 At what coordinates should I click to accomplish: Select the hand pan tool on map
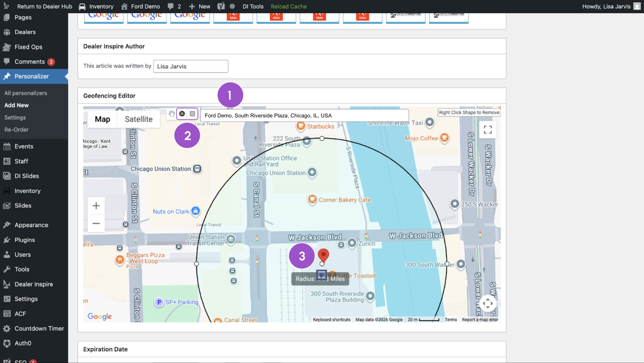click(x=172, y=114)
